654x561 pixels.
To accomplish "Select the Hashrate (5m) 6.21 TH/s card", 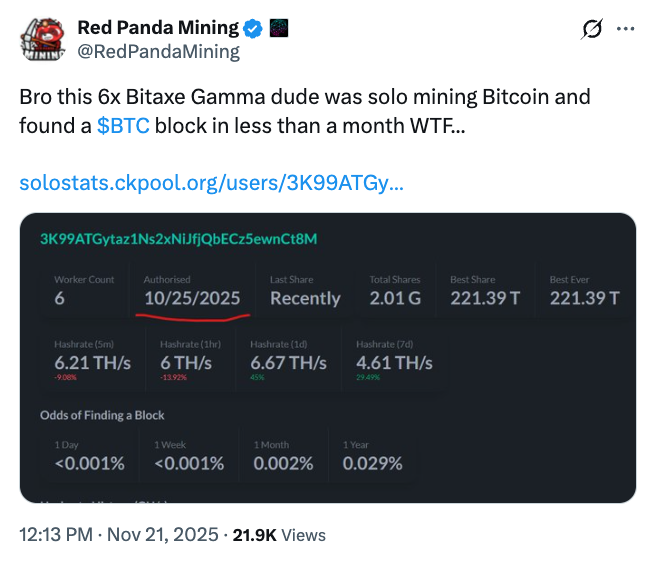I will tap(93, 357).
